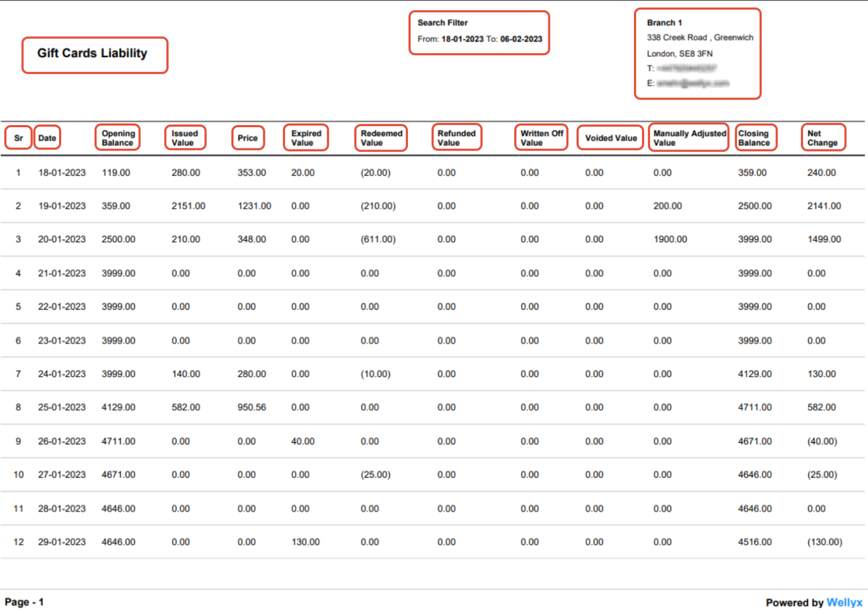Screen dimensions: 868x614
Task: Click the London, SE8 3FN line
Action: [680, 54]
